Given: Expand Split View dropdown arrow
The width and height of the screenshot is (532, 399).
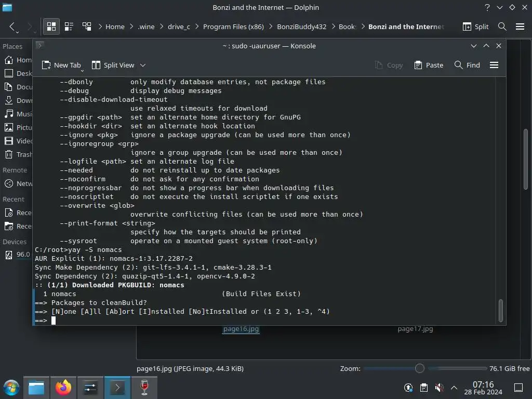Looking at the screenshot, I should 143,65.
